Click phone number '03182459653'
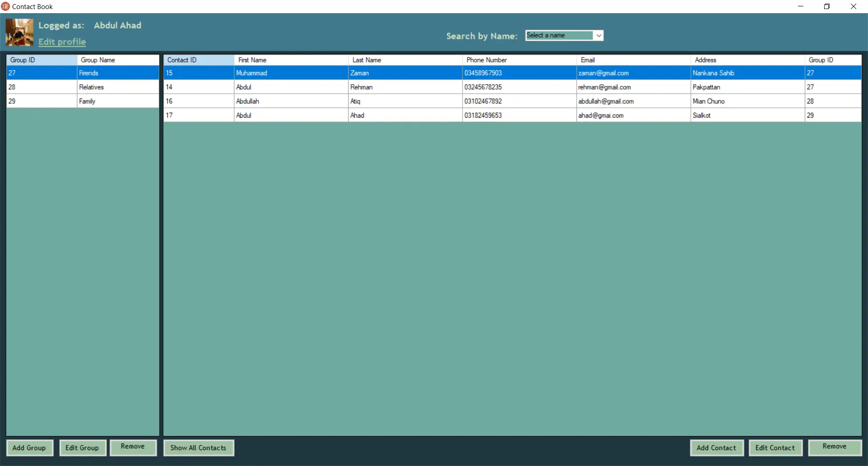This screenshot has height=466, width=868. 519,115
